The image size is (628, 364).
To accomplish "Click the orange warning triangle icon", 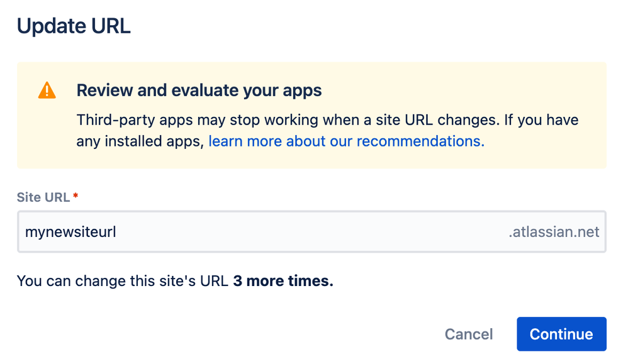I will tap(47, 90).
